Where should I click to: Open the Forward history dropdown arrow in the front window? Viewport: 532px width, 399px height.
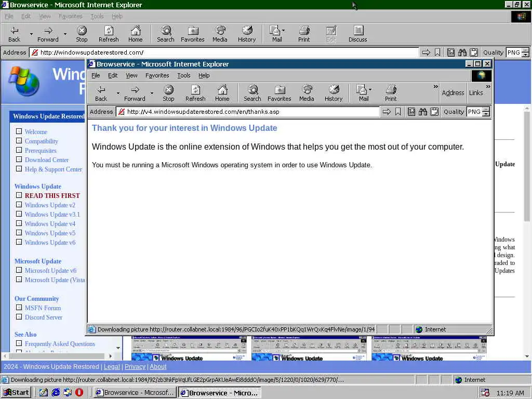[x=152, y=94]
